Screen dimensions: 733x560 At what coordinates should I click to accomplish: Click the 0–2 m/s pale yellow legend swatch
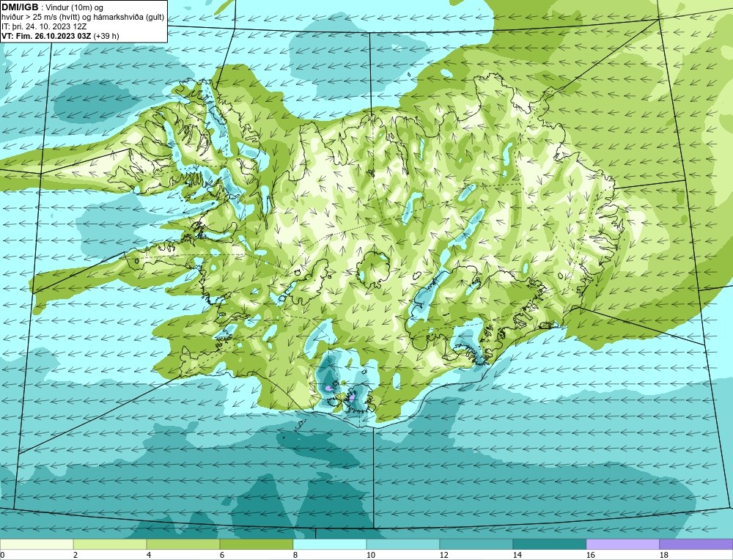(x=37, y=544)
